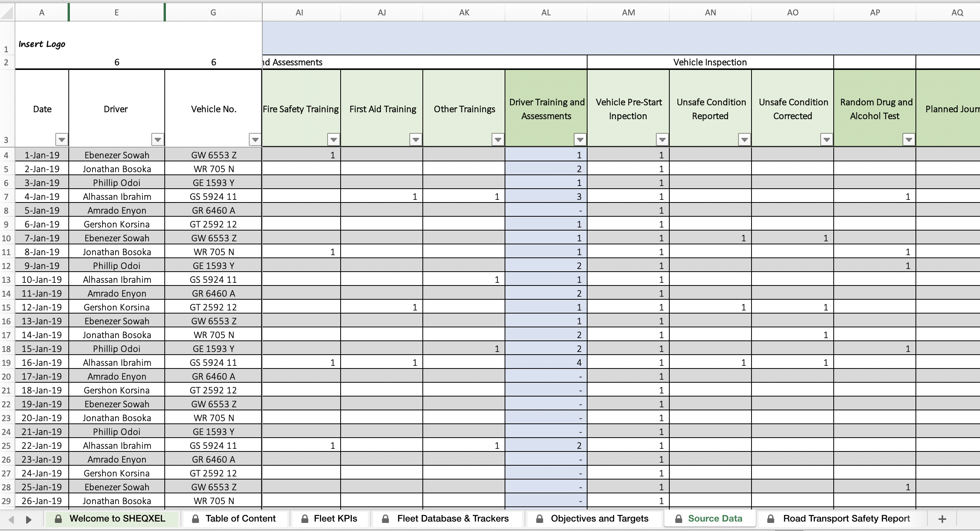Click the Insert Logo cell
The image size is (980, 531).
(42, 44)
